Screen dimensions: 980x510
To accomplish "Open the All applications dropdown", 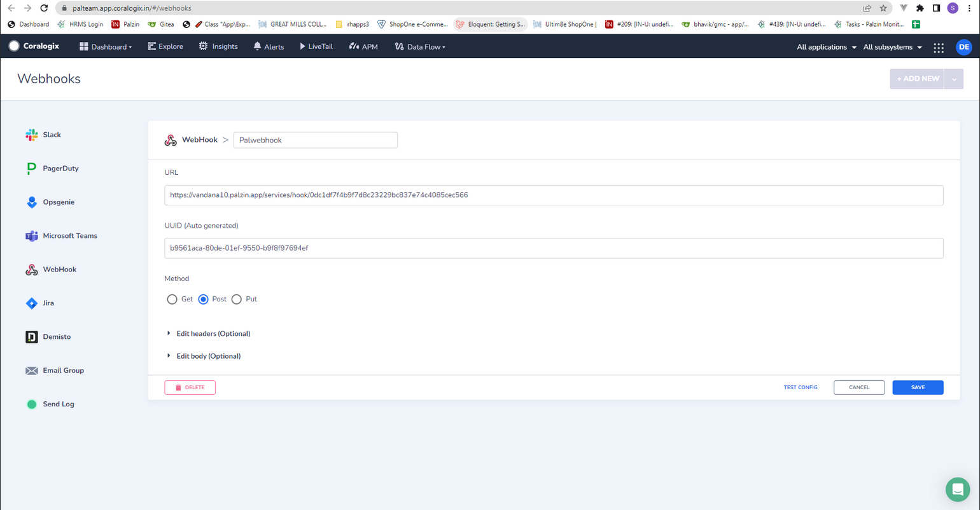I will pos(827,47).
